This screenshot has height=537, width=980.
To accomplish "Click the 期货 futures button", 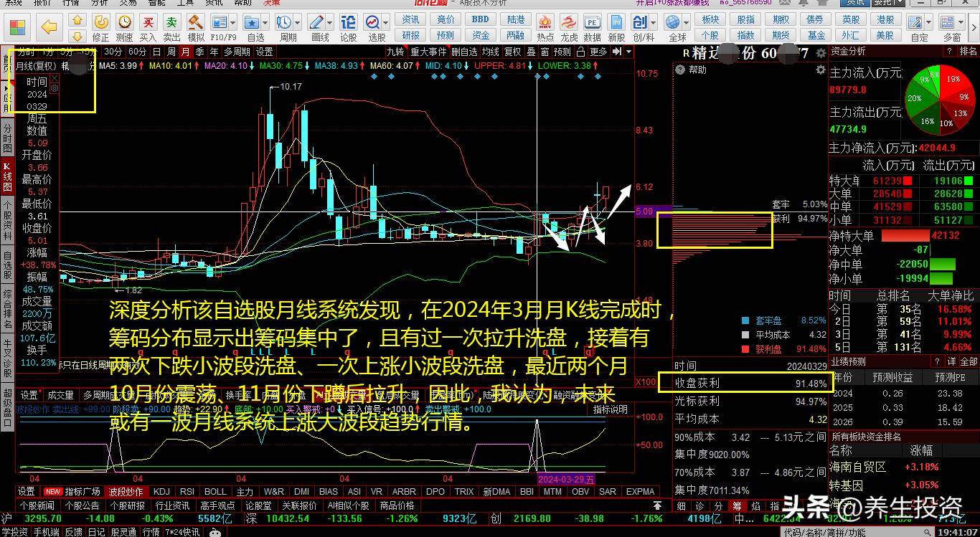I will click(x=781, y=35).
